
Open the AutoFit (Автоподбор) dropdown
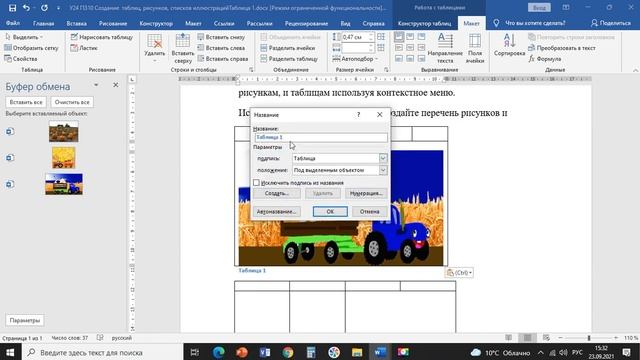pyautogui.click(x=355, y=59)
